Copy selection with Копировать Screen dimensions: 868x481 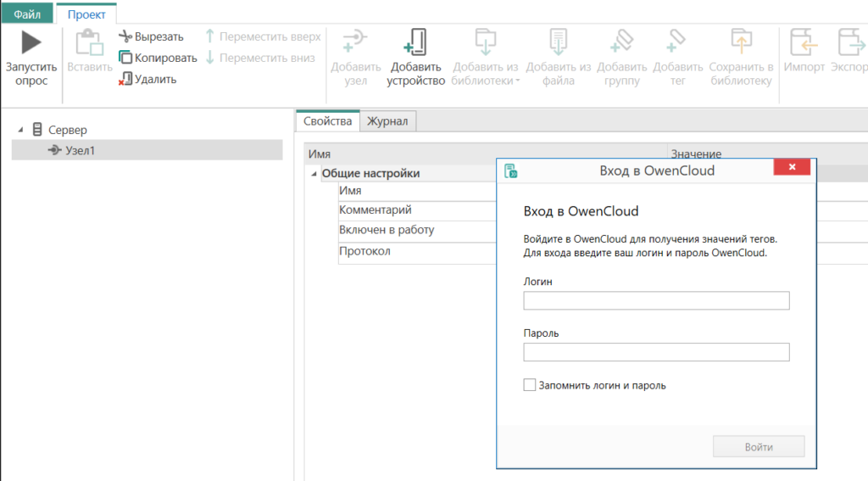pyautogui.click(x=158, y=58)
